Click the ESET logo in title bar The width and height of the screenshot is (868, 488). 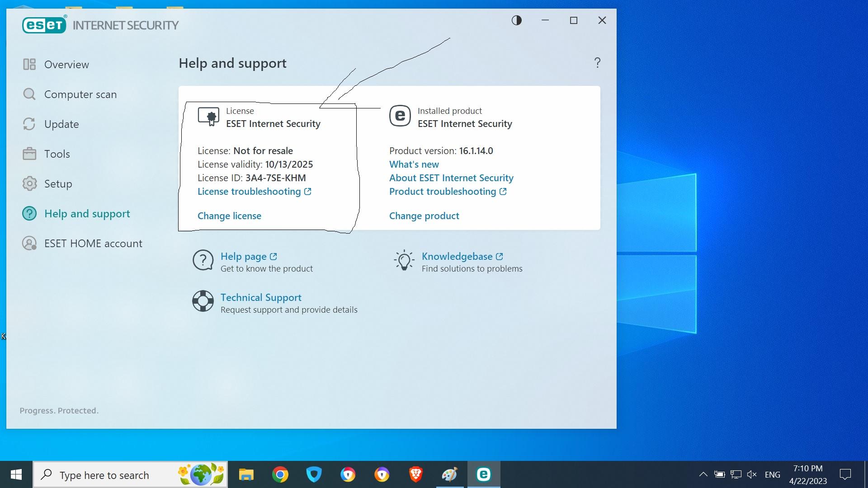[x=44, y=25]
